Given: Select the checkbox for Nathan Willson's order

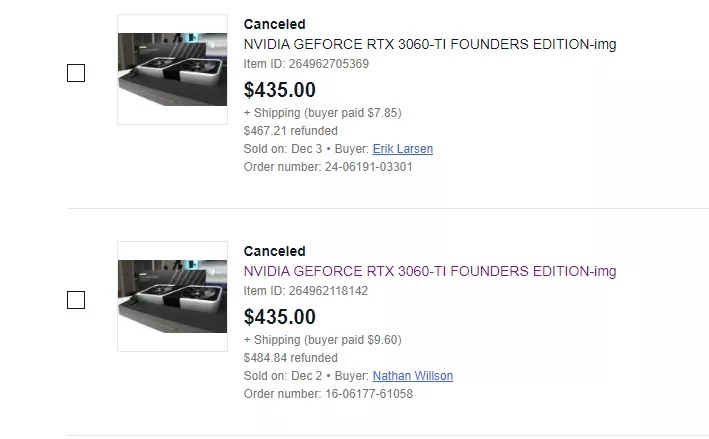Looking at the screenshot, I should pyautogui.click(x=76, y=300).
